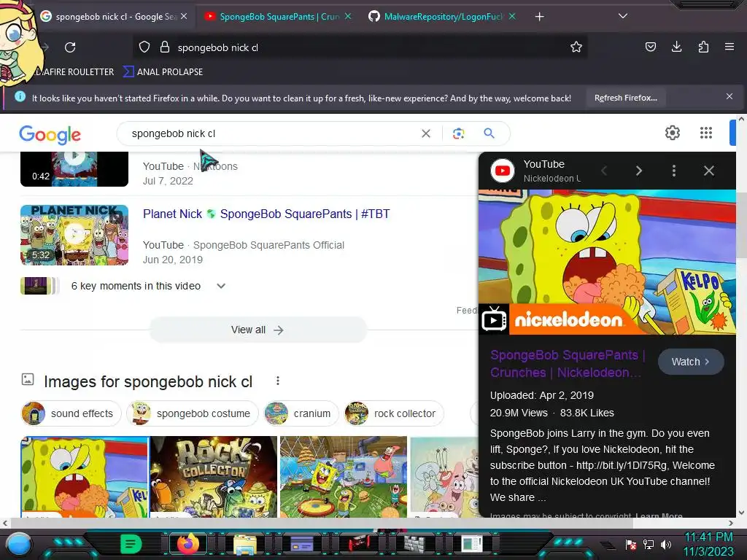Open Google quick settings gear
Screen dimensions: 747x560
pos(672,133)
